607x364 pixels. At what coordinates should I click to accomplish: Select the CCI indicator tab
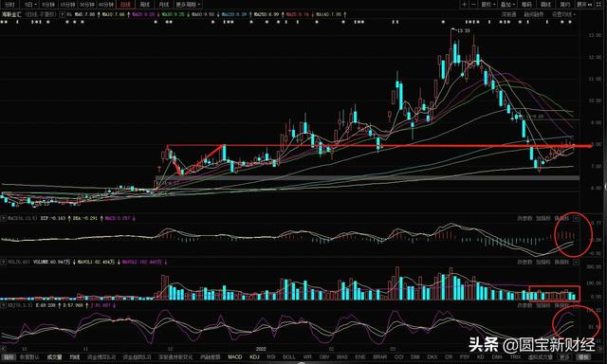tap(398, 357)
